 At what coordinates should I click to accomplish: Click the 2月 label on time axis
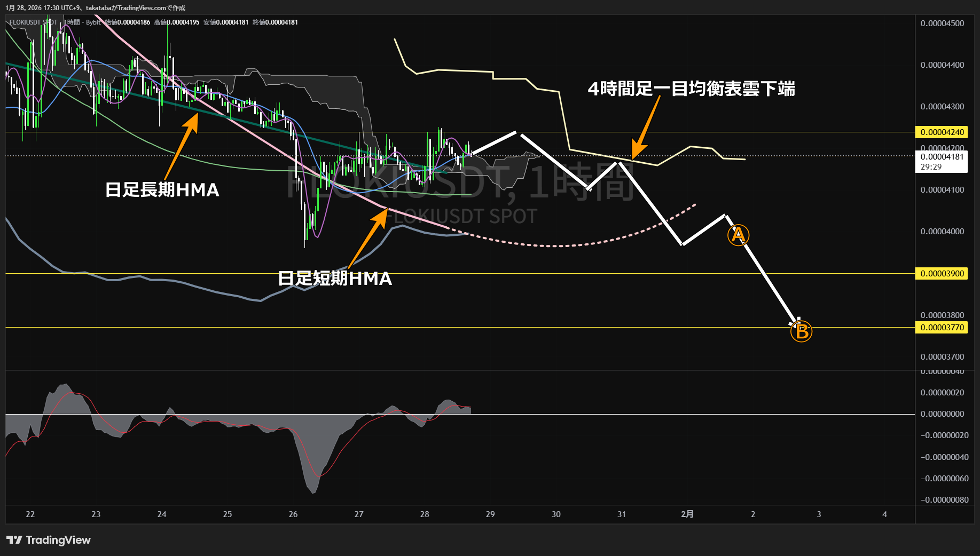[x=687, y=514]
